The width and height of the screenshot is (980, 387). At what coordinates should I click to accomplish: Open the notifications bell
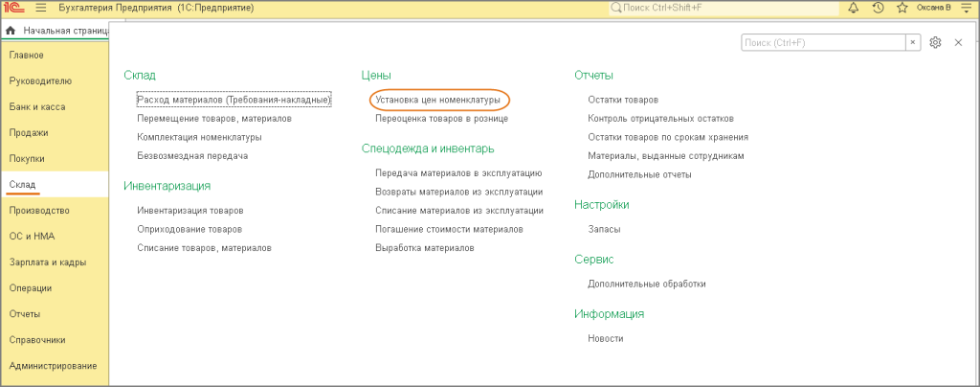coord(853,8)
